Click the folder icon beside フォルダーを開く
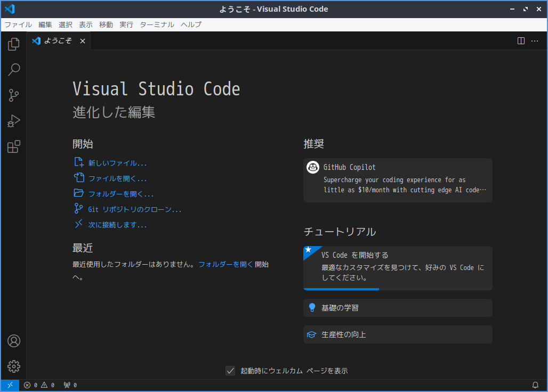548x392 pixels. [79, 193]
